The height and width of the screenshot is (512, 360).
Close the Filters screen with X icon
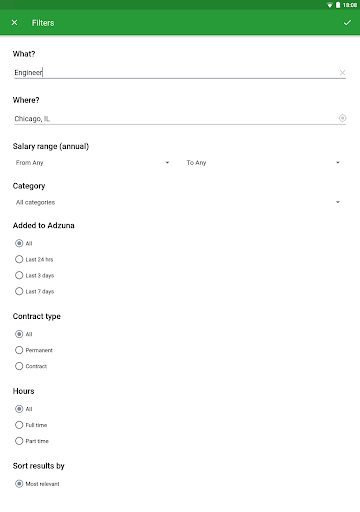(14, 23)
